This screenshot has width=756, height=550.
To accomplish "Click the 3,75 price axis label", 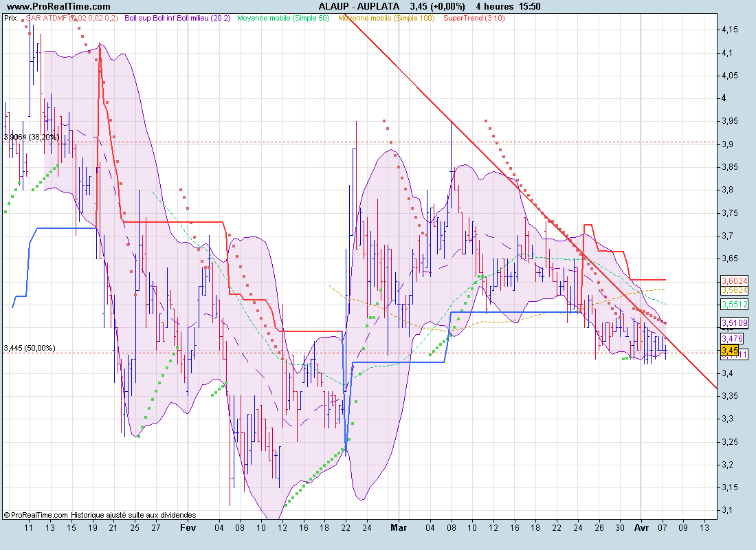I will (x=729, y=212).
